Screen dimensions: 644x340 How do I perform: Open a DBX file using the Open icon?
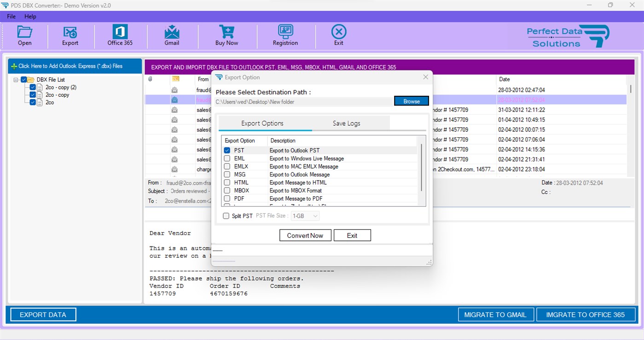[x=24, y=35]
